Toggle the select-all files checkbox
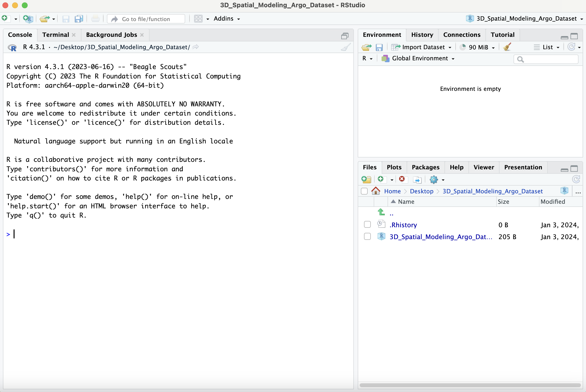 click(x=364, y=191)
